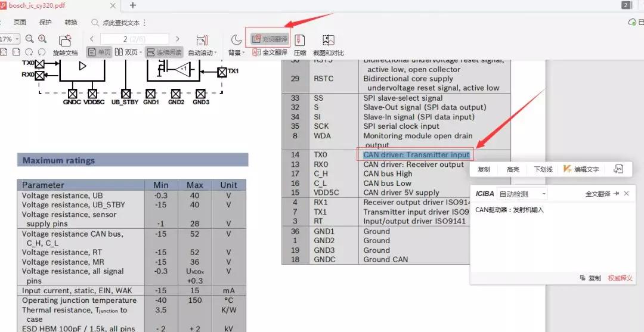Screen dimensions: 644x332
Task: Expand the 背景 dropdown arrow
Action: tap(243, 53)
